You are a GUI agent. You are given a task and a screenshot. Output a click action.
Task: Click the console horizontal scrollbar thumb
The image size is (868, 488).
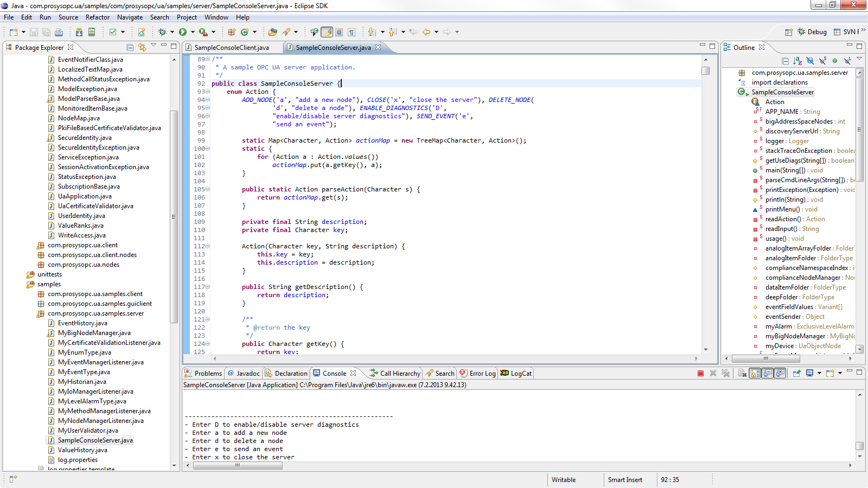tap(237, 465)
